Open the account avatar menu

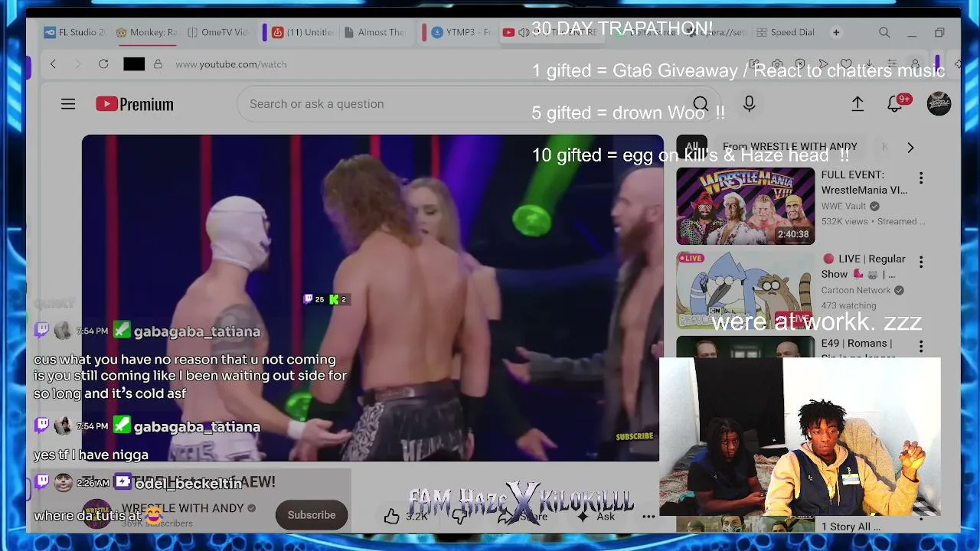939,104
